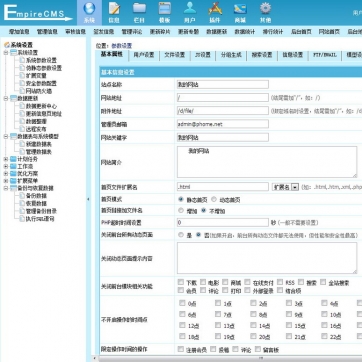362x362 pixels.
Task: Select 增加 for homepage link filename
Action: (x=181, y=211)
